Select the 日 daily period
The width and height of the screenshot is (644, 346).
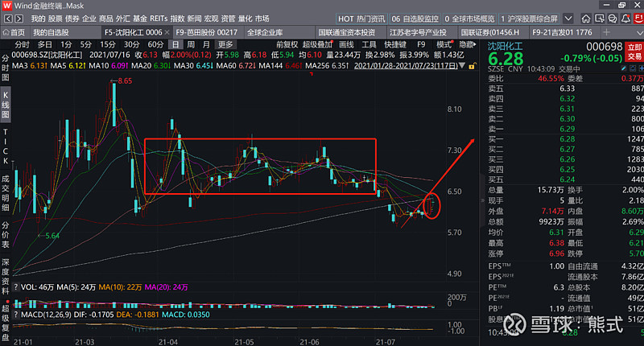point(175,44)
